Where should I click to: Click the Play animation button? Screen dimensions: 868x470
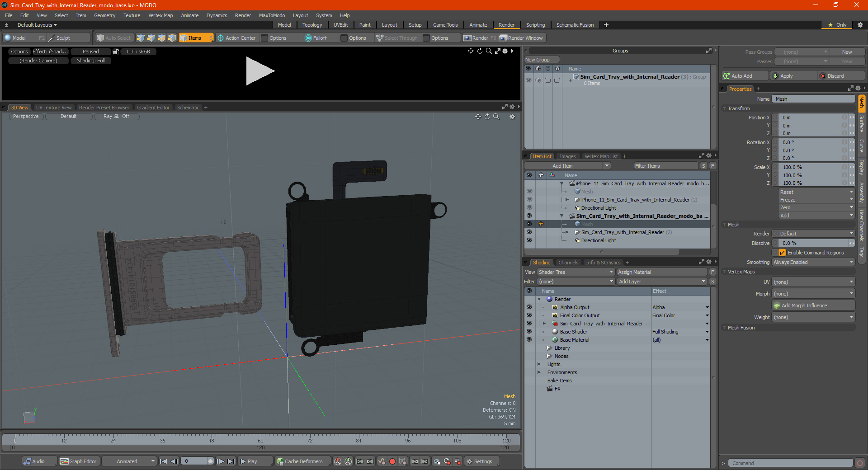tap(255, 461)
